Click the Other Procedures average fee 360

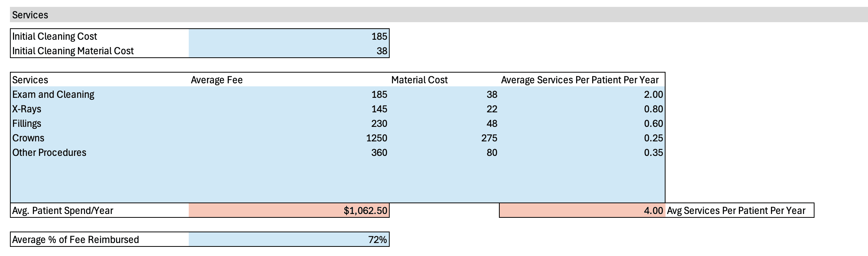(289, 153)
